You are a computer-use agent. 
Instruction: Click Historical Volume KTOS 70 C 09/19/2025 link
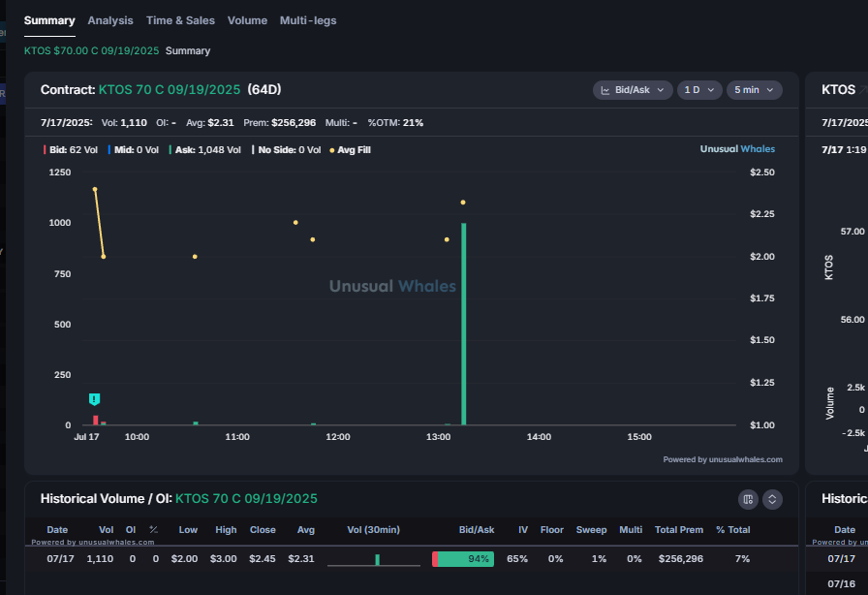246,499
